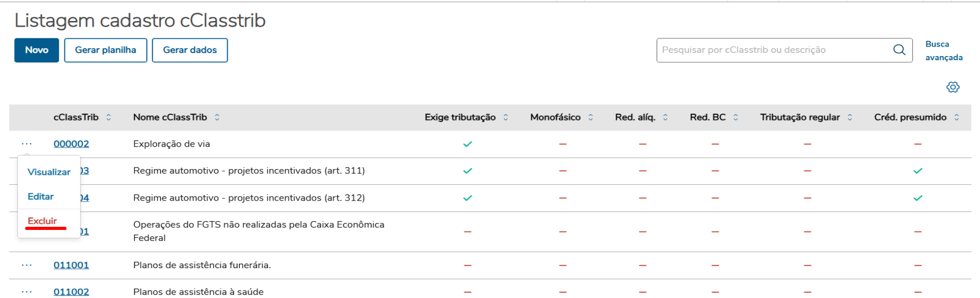Open three-dot menu for row 011001
Screen dimensions: 980x298
tap(27, 266)
